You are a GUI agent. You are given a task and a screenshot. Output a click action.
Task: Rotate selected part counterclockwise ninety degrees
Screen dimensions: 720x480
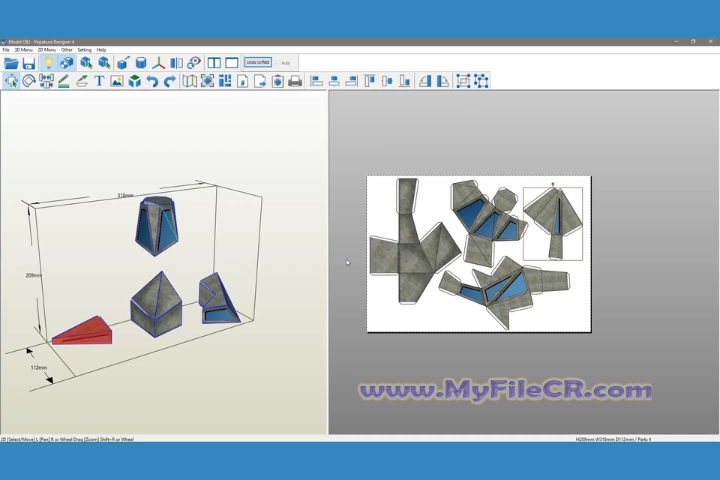[425, 81]
